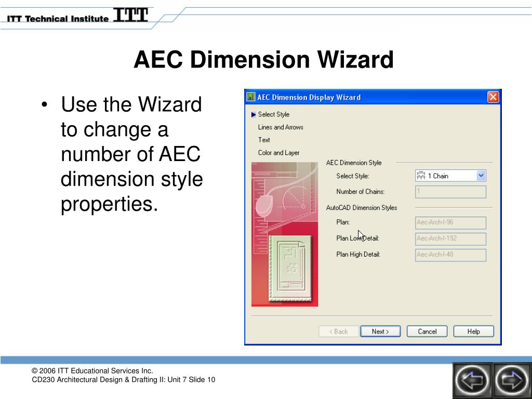
Task: Select the Text wizard step
Action: click(x=264, y=140)
